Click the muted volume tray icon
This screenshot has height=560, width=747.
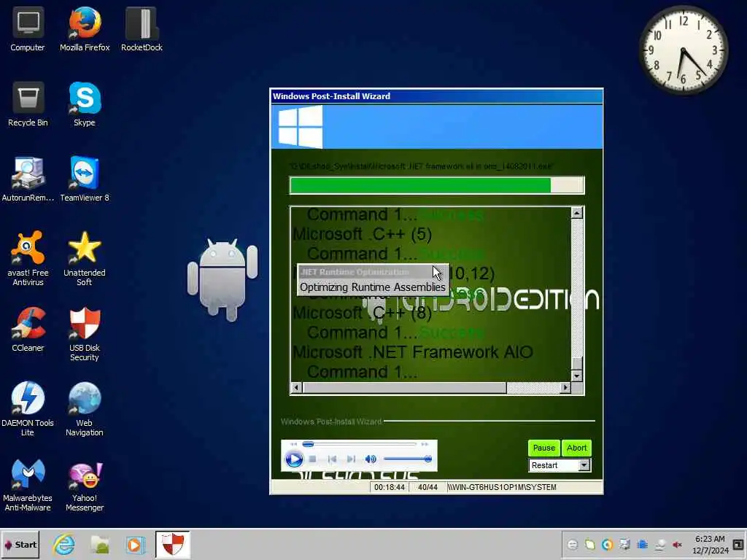pyautogui.click(x=677, y=545)
